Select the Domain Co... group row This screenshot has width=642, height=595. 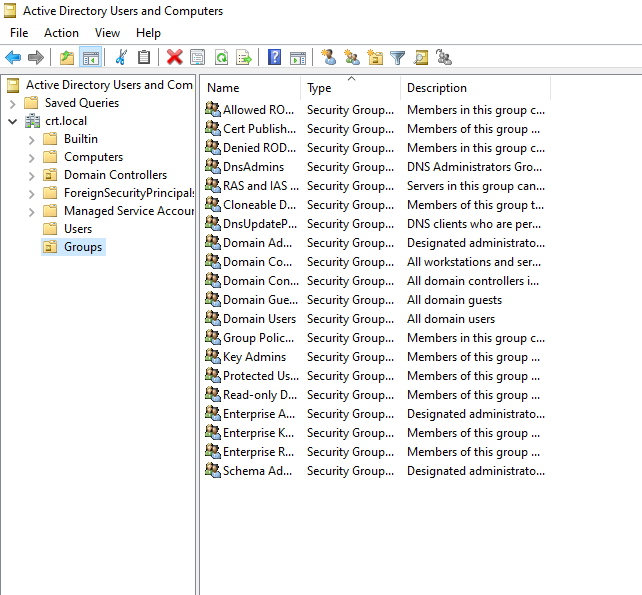pos(375,261)
